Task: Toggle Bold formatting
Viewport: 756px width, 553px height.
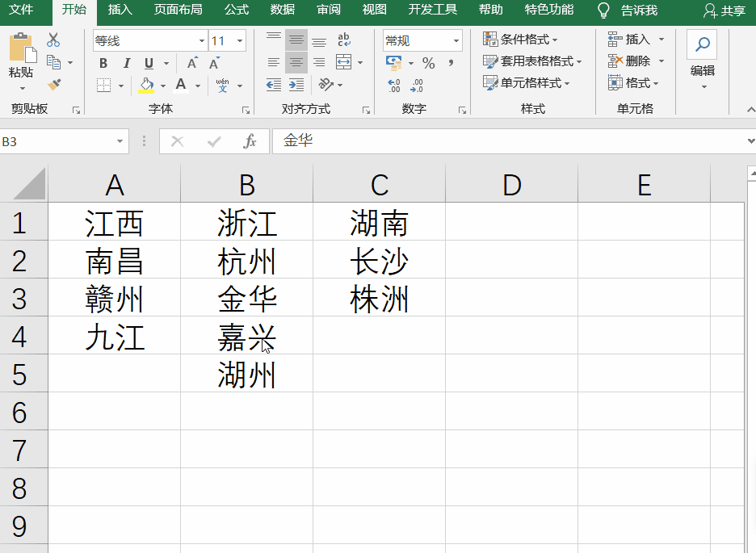Action: (x=103, y=63)
